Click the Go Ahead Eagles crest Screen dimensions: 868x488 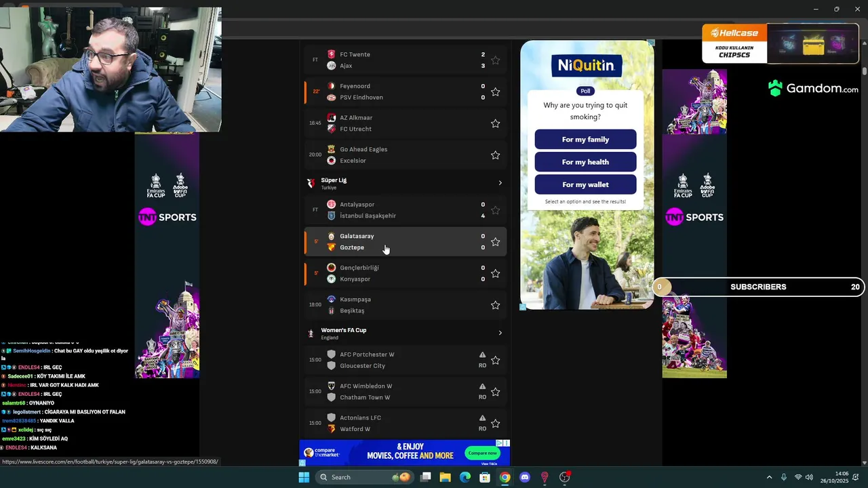(332, 149)
